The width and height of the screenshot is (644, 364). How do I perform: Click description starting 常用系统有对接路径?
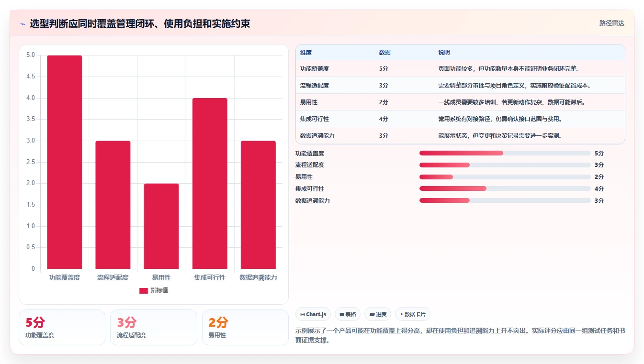pos(500,119)
